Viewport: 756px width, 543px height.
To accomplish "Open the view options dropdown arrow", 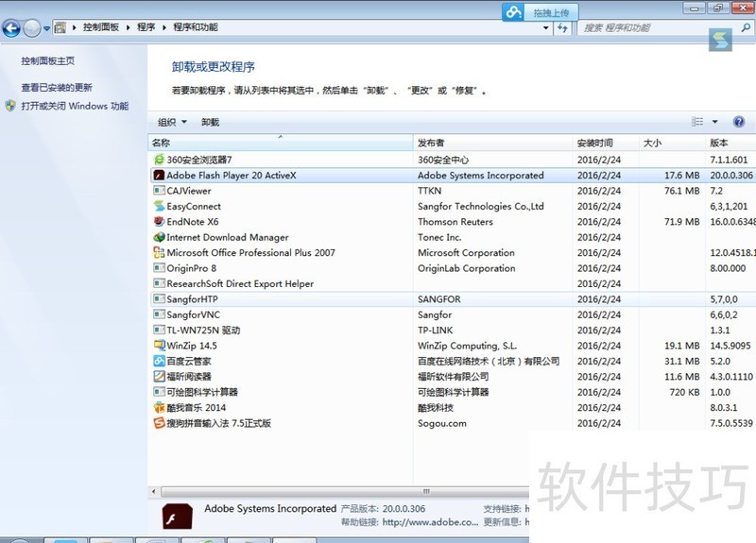I will [715, 122].
